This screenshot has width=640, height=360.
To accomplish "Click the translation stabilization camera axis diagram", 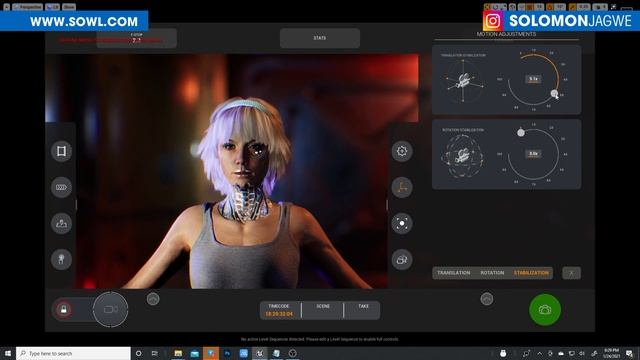I will (x=463, y=81).
